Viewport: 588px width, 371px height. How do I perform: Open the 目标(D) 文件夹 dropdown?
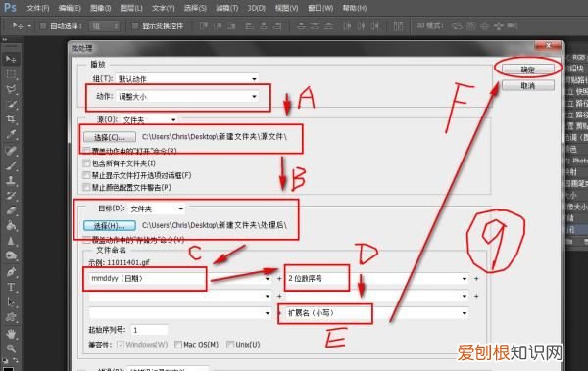(157, 209)
